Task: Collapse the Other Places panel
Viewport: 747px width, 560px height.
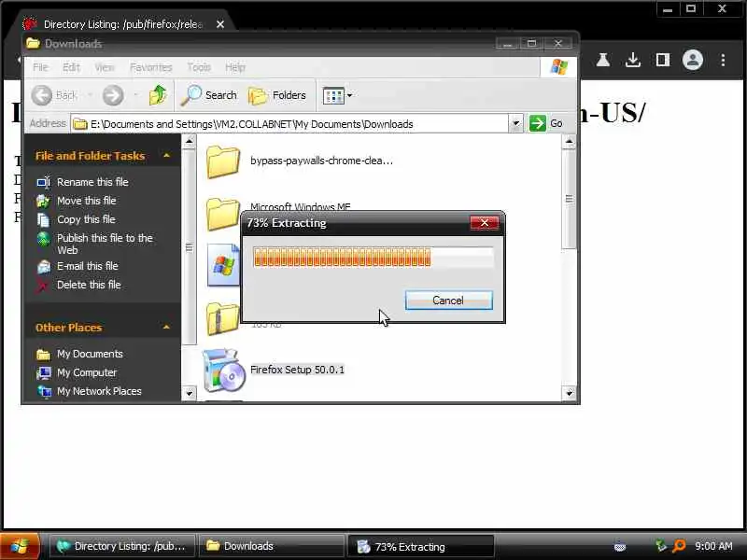Action: pyautogui.click(x=166, y=328)
